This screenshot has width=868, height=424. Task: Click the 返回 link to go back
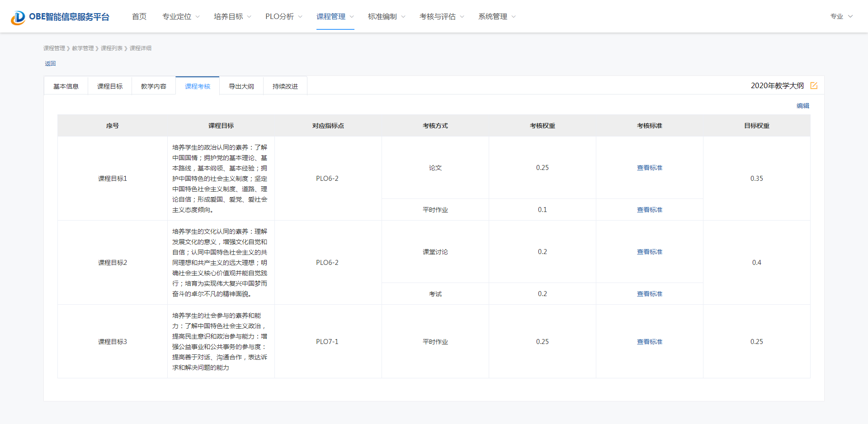tap(50, 64)
